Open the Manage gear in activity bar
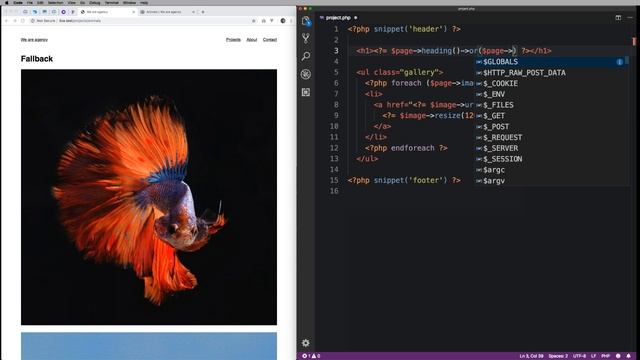640x360 pixels. 306,343
